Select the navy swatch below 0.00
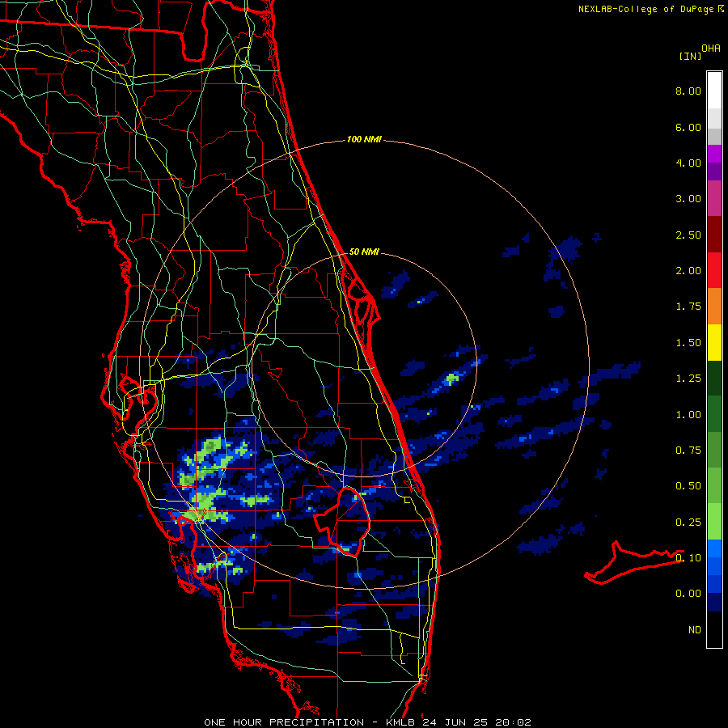728x728 pixels. (714, 603)
